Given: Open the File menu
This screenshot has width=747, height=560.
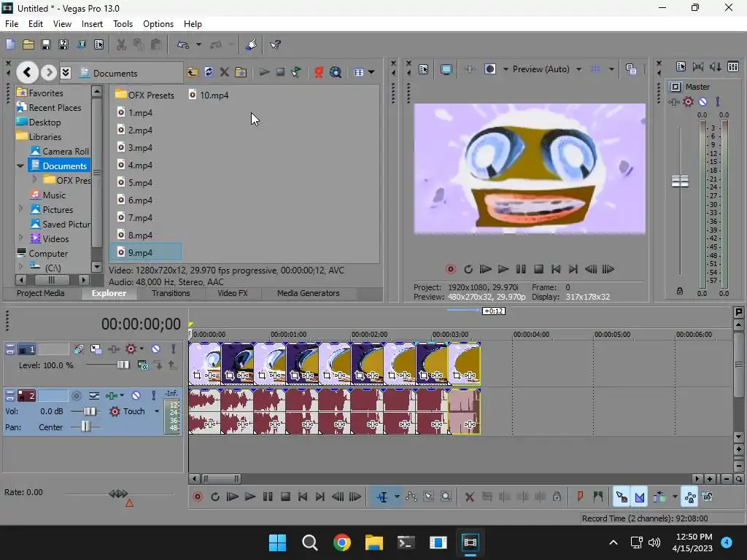Looking at the screenshot, I should [x=12, y=24].
